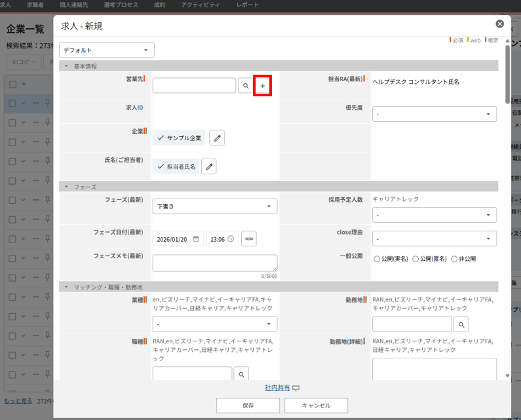This screenshot has height=420, width=521.
Task: Open search icon beside 勤務地 field
Action: coord(461,324)
